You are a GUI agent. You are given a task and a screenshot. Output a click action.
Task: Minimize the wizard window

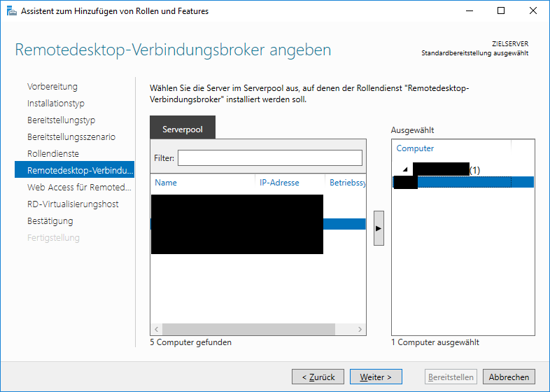pos(470,11)
